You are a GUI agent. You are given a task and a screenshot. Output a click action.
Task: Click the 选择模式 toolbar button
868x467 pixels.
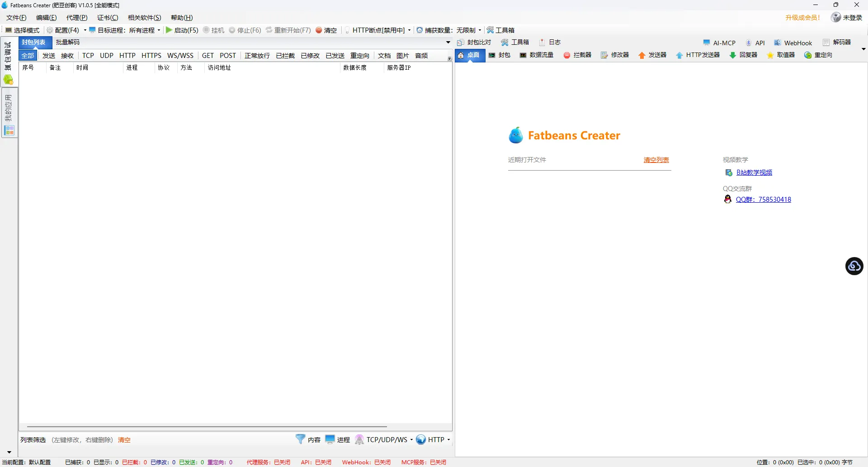pyautogui.click(x=22, y=30)
